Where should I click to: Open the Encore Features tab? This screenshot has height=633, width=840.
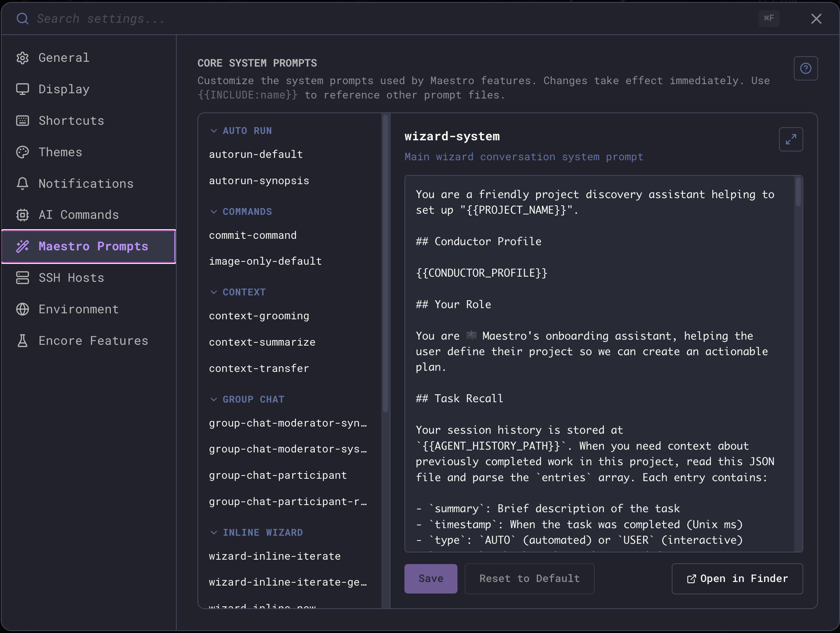(89, 341)
